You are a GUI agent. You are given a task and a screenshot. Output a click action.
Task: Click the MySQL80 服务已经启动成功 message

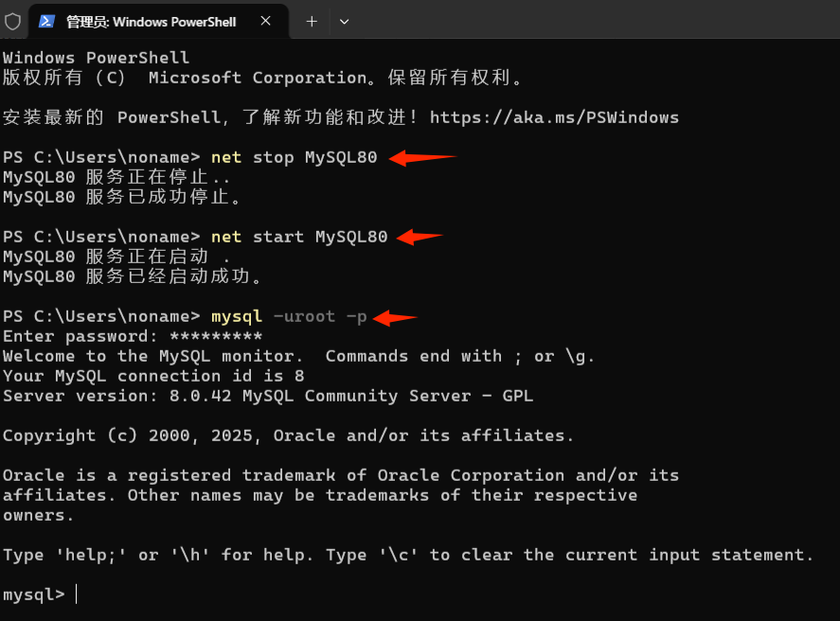(x=133, y=276)
